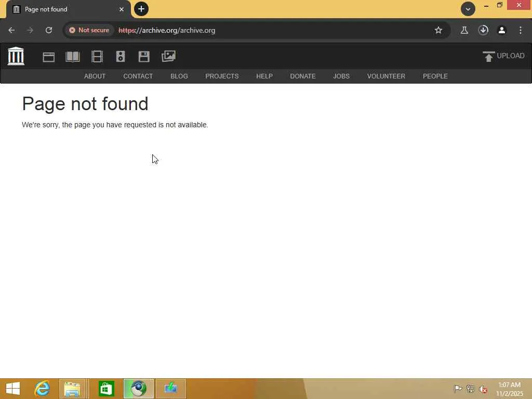Open the taskbar clock and date
The height and width of the screenshot is (399, 532).
509,389
